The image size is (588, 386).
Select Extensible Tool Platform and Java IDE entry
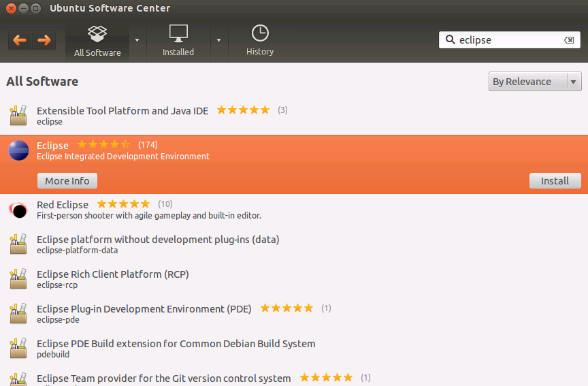(x=294, y=115)
